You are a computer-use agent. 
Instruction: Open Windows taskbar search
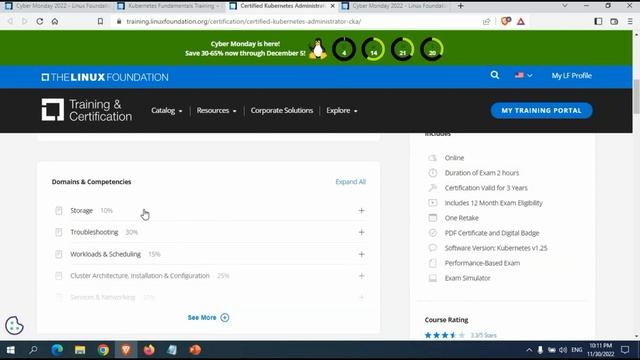coord(33,350)
